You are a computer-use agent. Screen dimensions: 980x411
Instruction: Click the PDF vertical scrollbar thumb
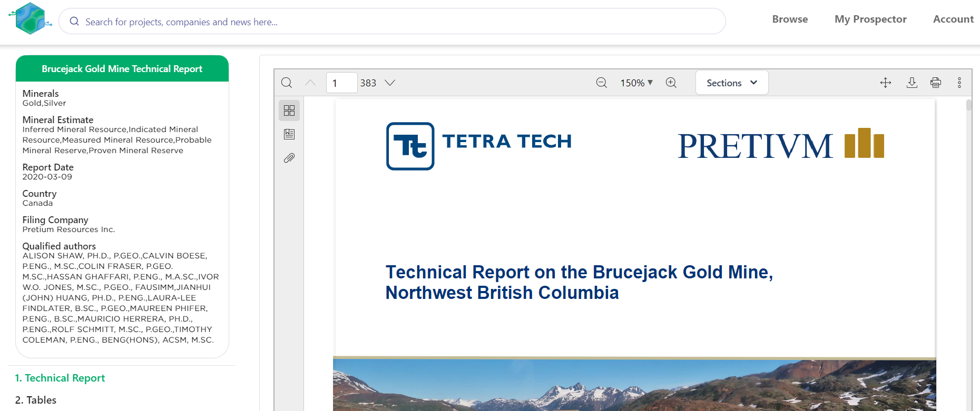click(969, 105)
